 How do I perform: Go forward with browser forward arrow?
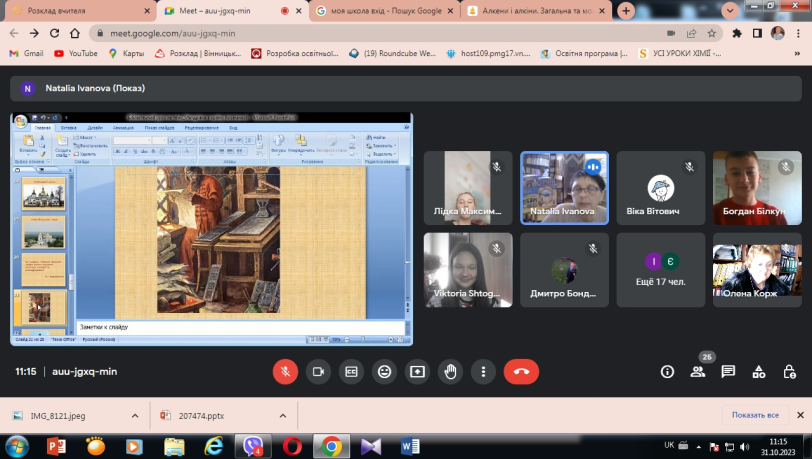[x=34, y=33]
